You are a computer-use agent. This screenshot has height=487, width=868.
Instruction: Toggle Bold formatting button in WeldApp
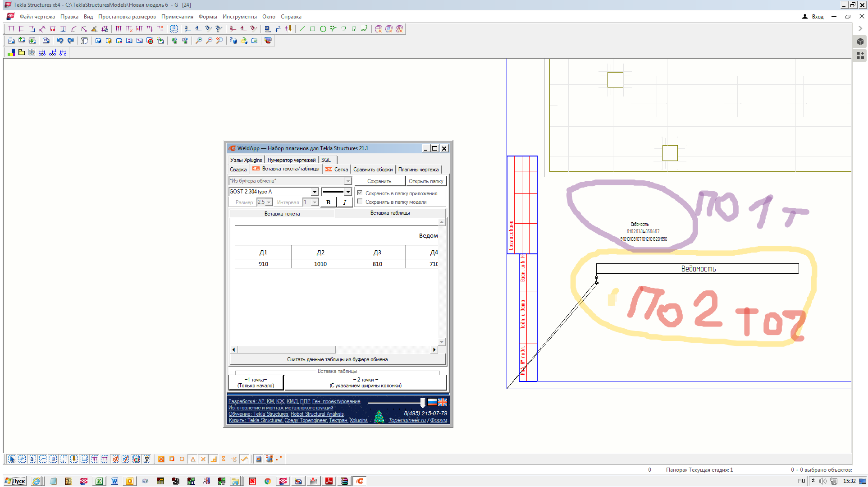[328, 202]
